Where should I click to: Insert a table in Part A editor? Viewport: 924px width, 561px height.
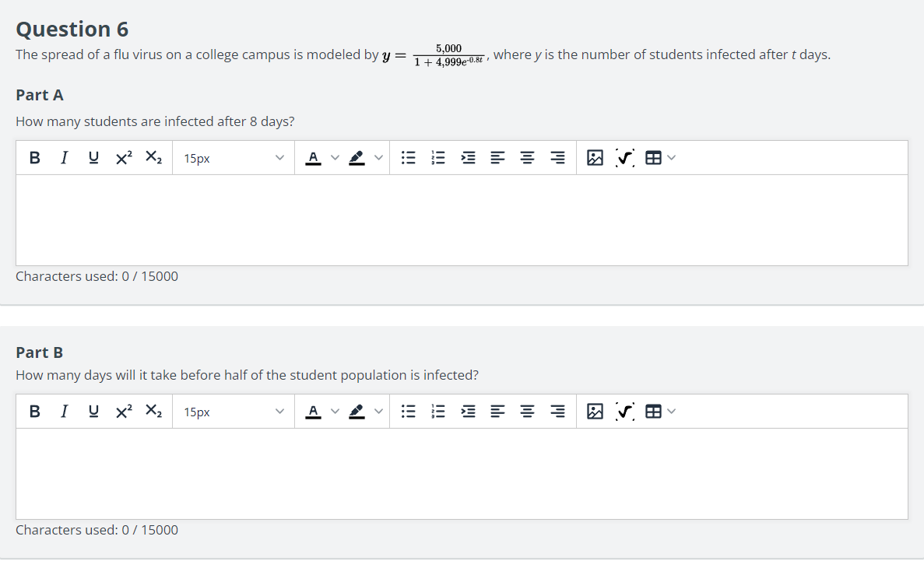point(655,157)
